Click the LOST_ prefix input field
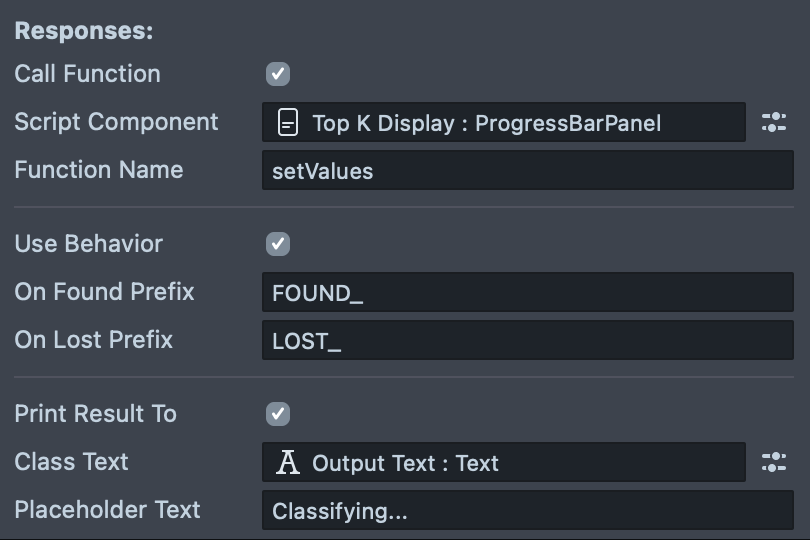This screenshot has height=540, width=810. click(x=527, y=341)
